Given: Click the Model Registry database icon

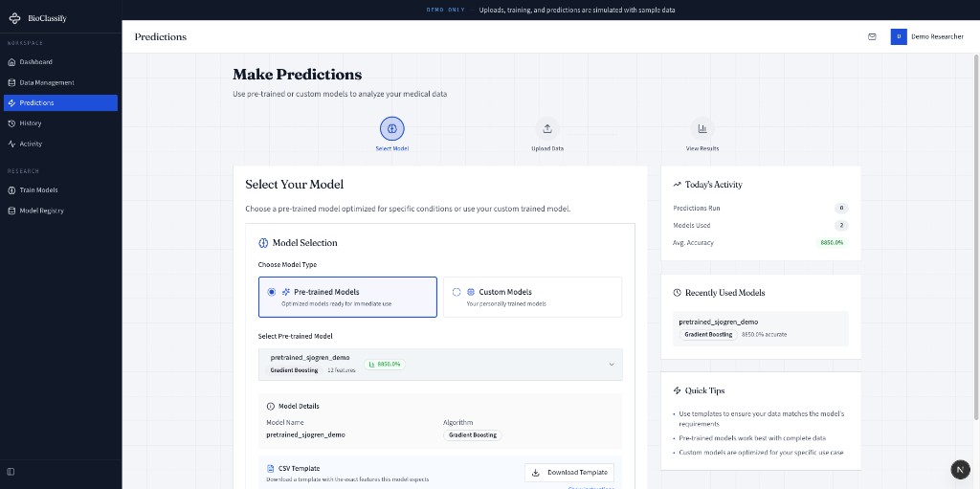Looking at the screenshot, I should tap(11, 211).
